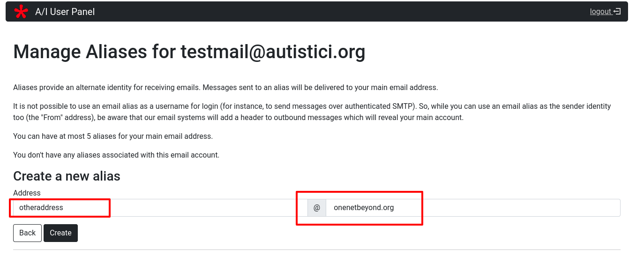Click the words "Manage Aliases for" in heading
644x257 pixels.
click(x=94, y=52)
